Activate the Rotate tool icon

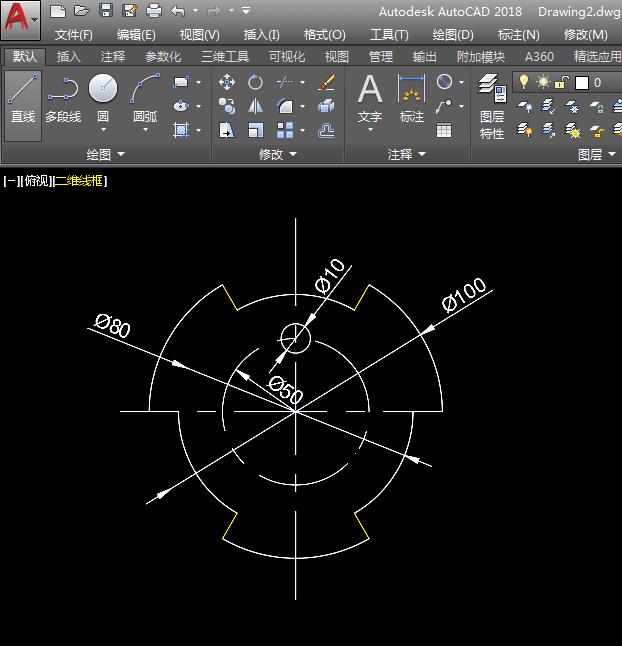pyautogui.click(x=256, y=82)
